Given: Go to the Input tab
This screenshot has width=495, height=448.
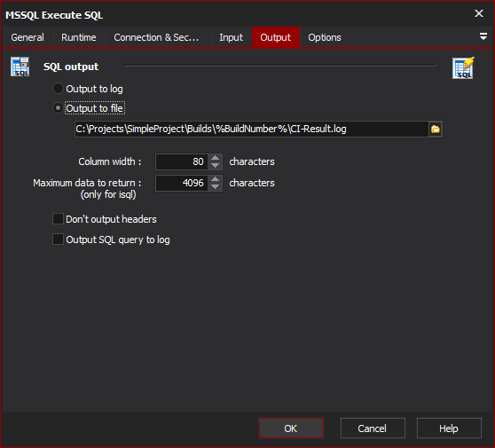Looking at the screenshot, I should pos(231,37).
